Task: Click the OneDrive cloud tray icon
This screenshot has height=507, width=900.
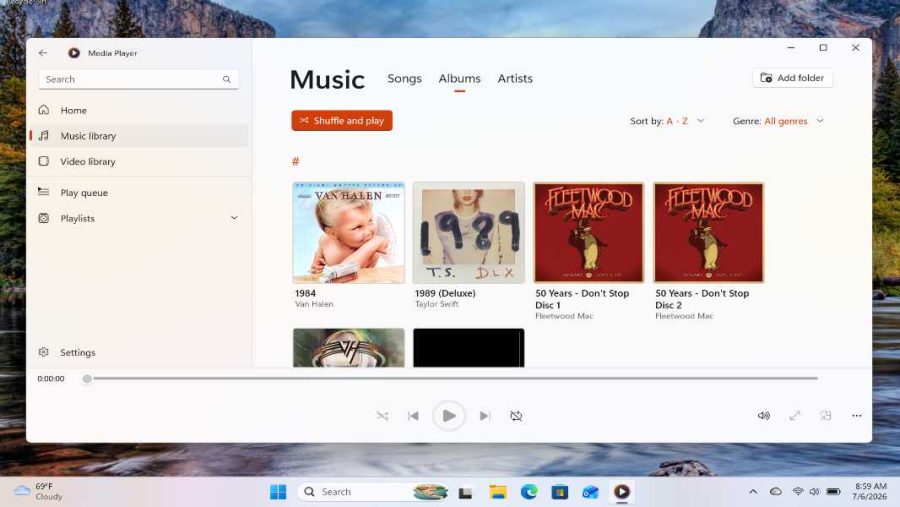Action: pos(775,492)
